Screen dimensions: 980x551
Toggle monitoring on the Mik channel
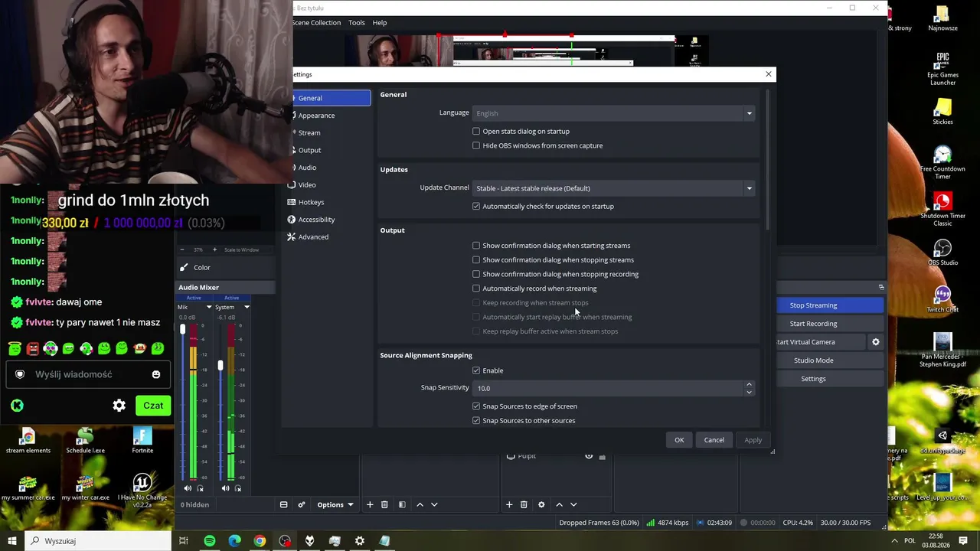point(201,488)
